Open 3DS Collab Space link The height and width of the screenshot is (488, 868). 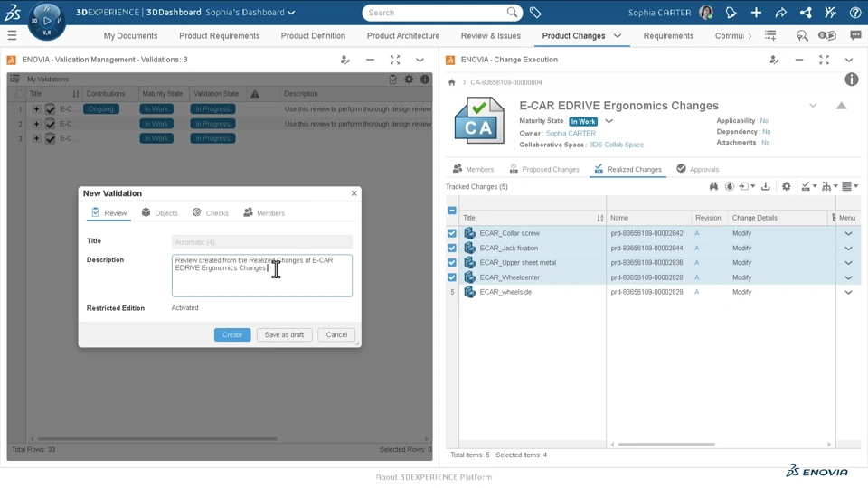616,145
